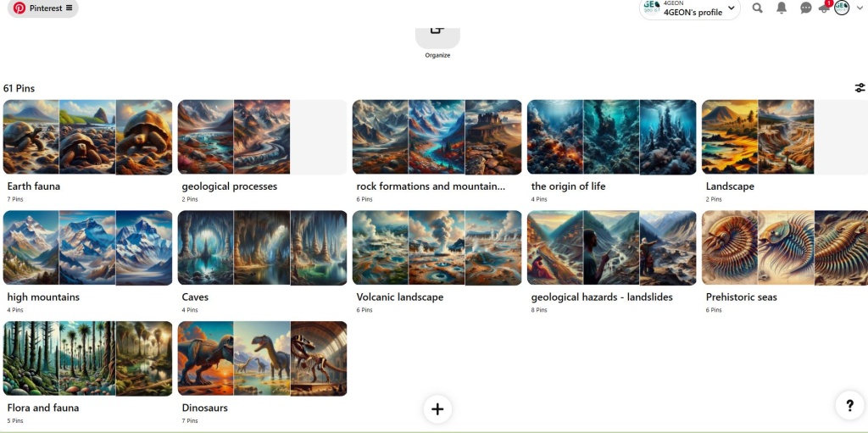Open search with the magnifying glass icon
Viewport: 868px width, 433px height.
pyautogui.click(x=757, y=8)
